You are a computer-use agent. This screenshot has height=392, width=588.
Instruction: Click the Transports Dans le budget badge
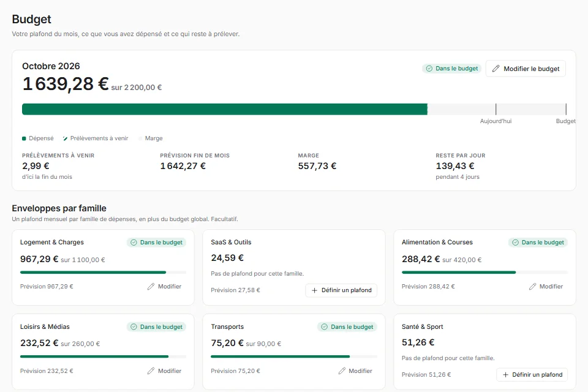point(347,326)
